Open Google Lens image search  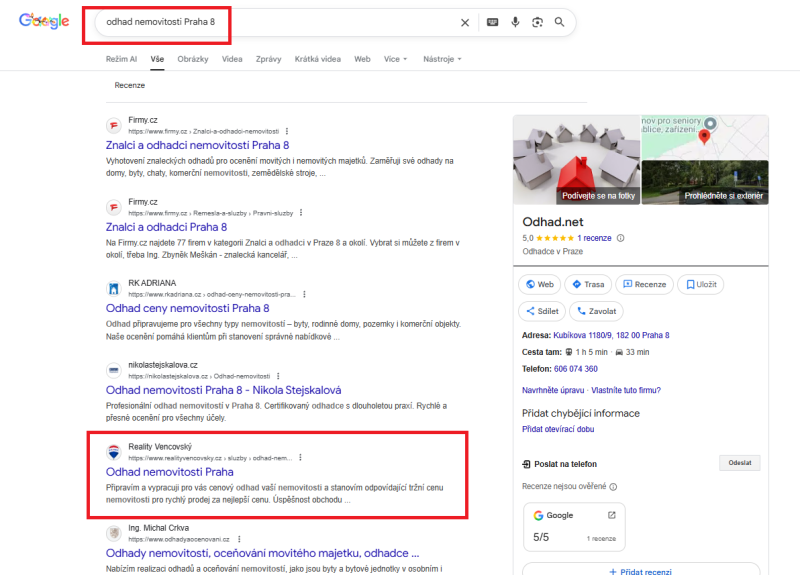537,22
